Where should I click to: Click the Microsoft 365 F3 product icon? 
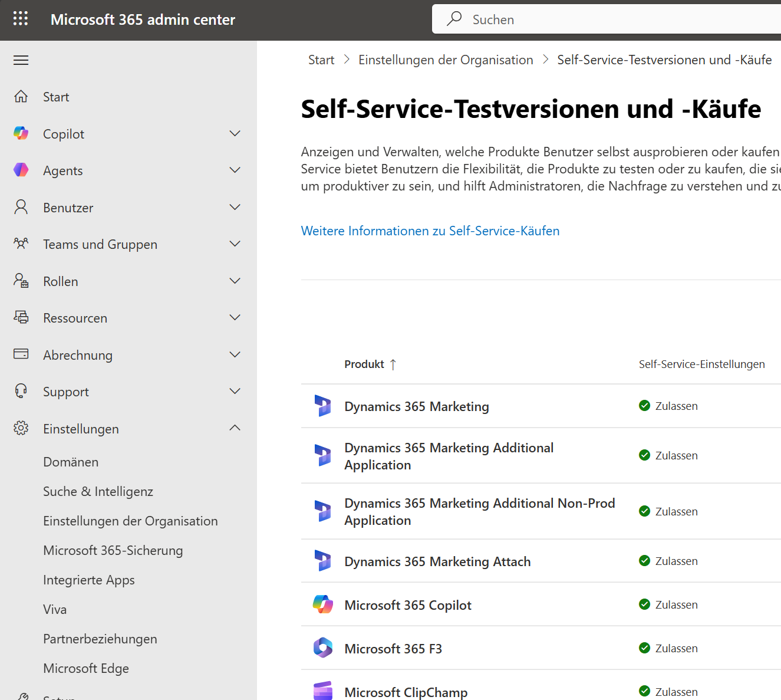(x=322, y=648)
